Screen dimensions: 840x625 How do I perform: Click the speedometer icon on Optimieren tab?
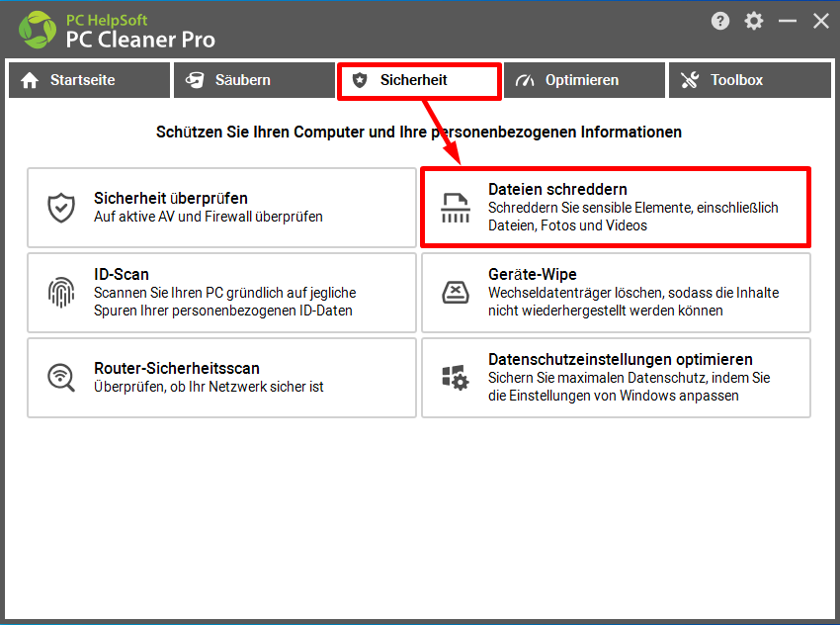[x=525, y=80]
